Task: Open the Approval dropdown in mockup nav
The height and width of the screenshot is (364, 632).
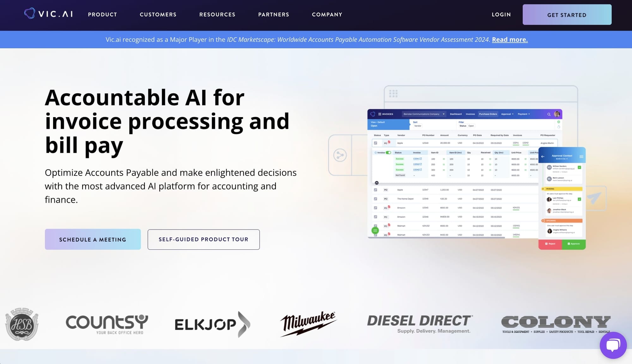Action: 507,114
